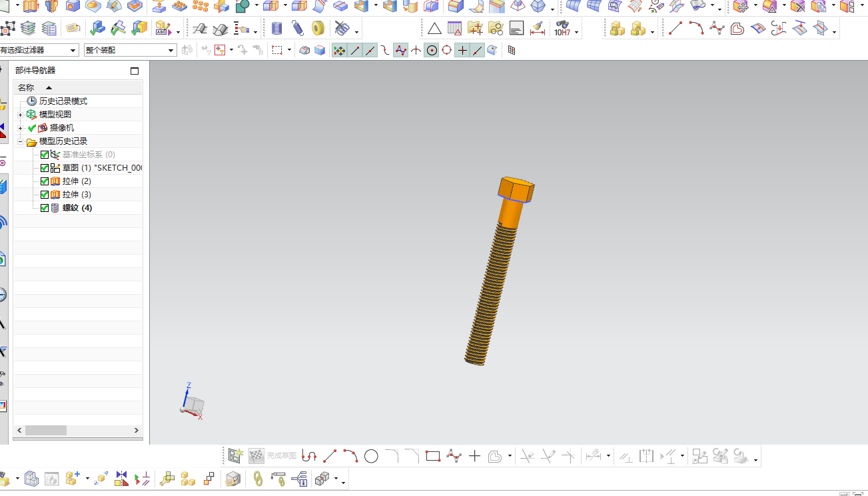Expand the 摄像机 tree node

(20, 128)
